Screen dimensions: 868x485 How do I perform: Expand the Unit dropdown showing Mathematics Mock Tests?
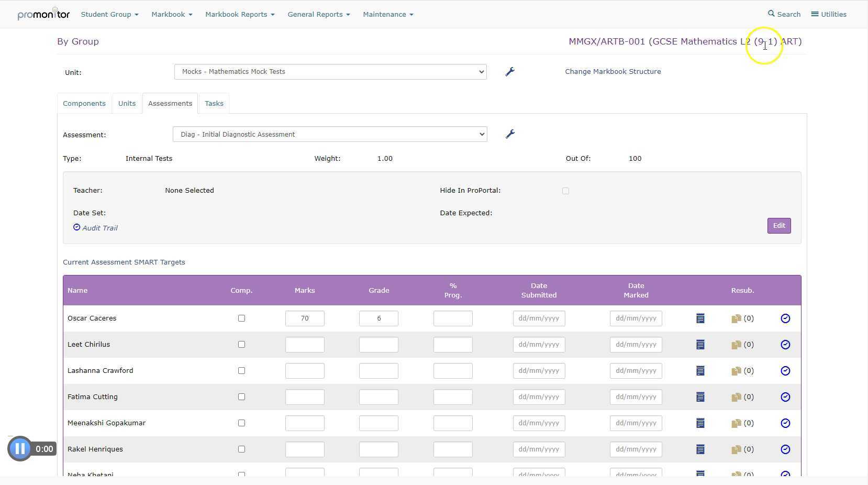(x=330, y=72)
